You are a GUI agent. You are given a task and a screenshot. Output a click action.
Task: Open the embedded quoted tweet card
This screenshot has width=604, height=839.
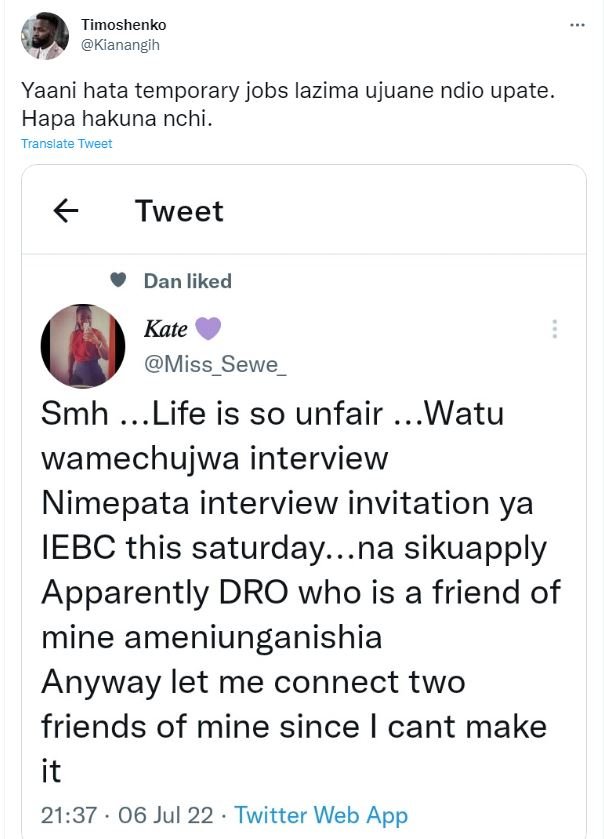click(302, 500)
